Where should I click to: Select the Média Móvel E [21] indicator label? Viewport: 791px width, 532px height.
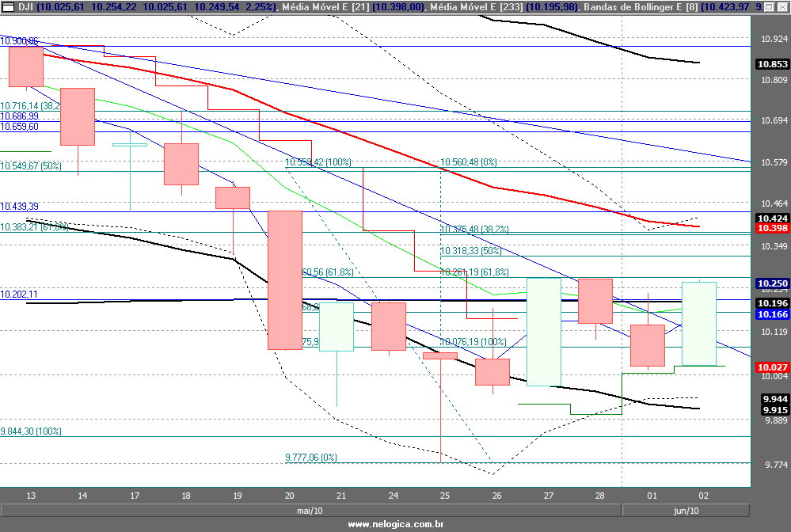point(326,7)
